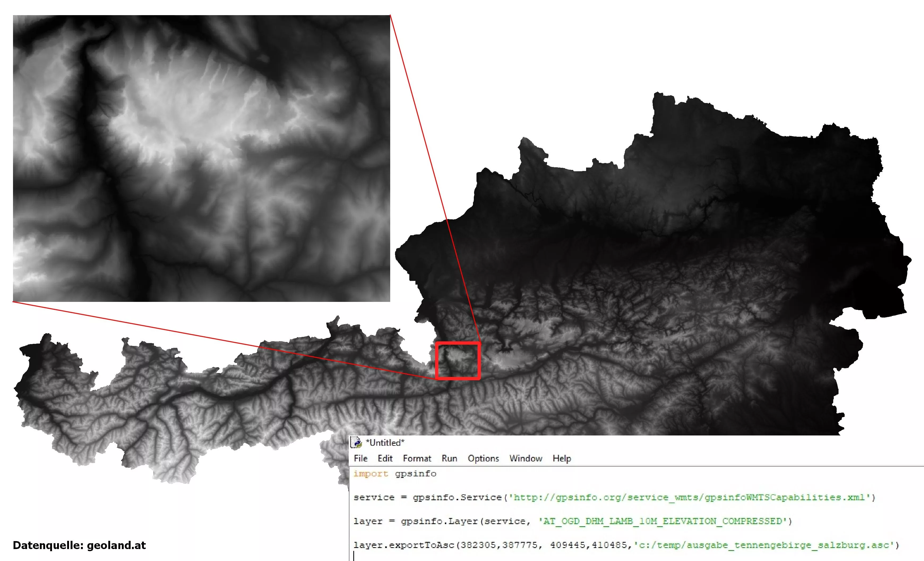Viewport: 924px width, 561px height.
Task: Open the File menu
Action: click(360, 458)
